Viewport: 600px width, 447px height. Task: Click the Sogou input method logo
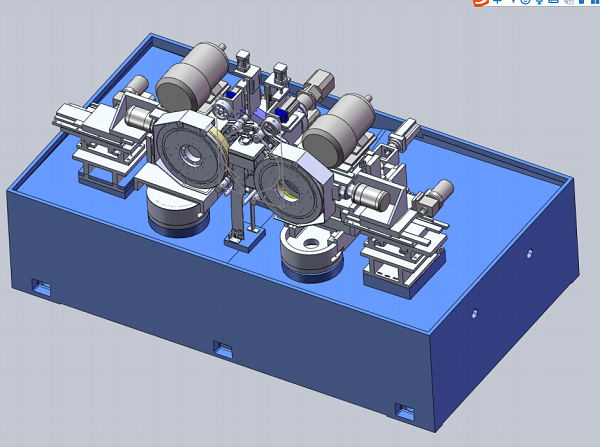(482, 3)
